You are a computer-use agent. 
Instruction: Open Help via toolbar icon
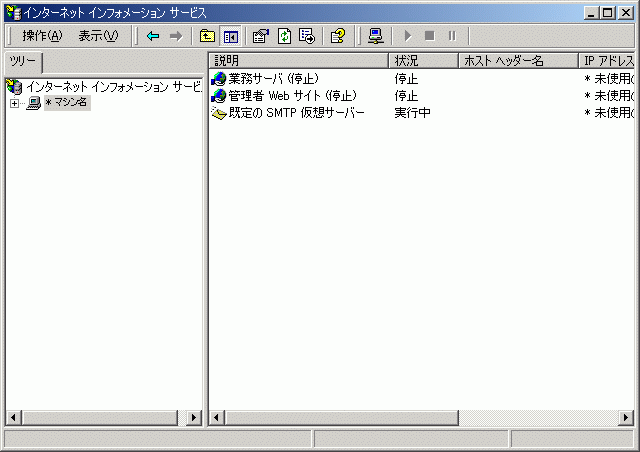(x=338, y=36)
